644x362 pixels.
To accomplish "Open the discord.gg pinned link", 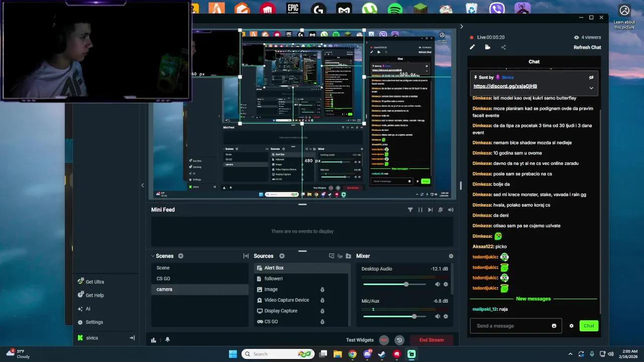I will point(505,86).
